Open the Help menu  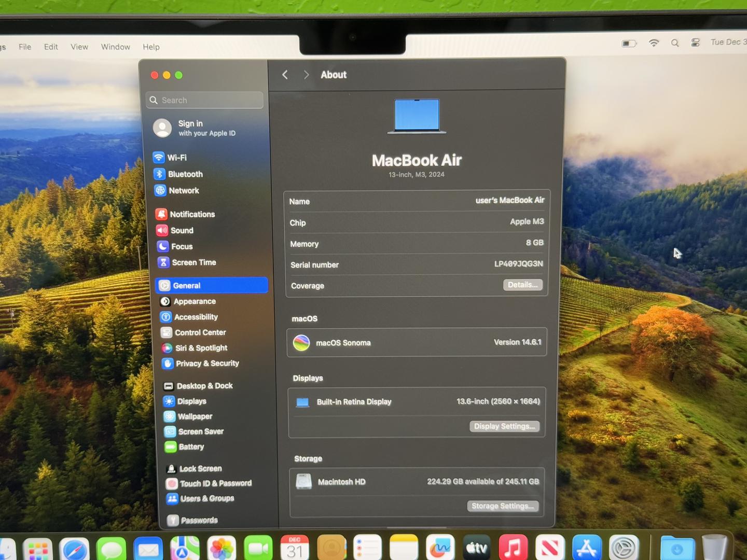click(x=151, y=47)
